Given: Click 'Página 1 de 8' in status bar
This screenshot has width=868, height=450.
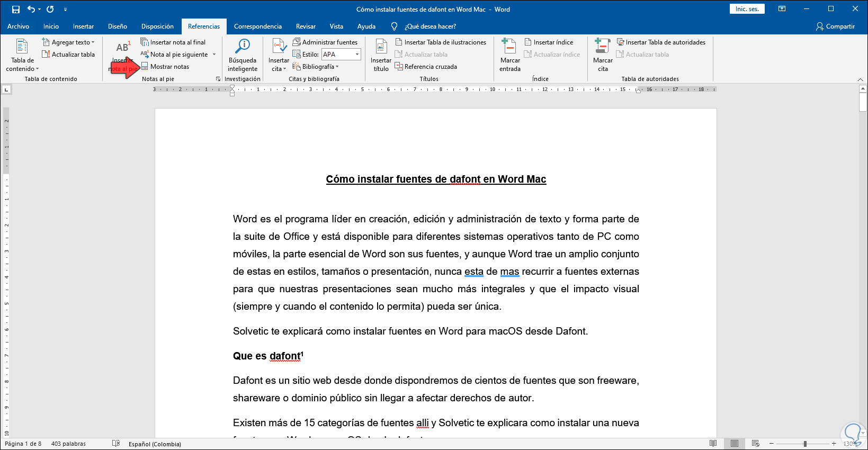Looking at the screenshot, I should click(23, 444).
